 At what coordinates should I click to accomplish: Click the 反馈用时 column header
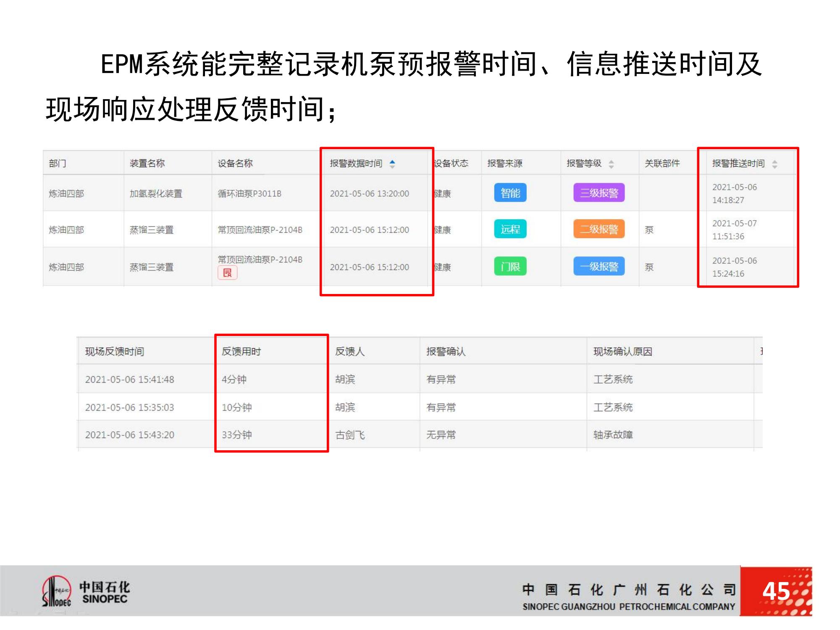241,352
